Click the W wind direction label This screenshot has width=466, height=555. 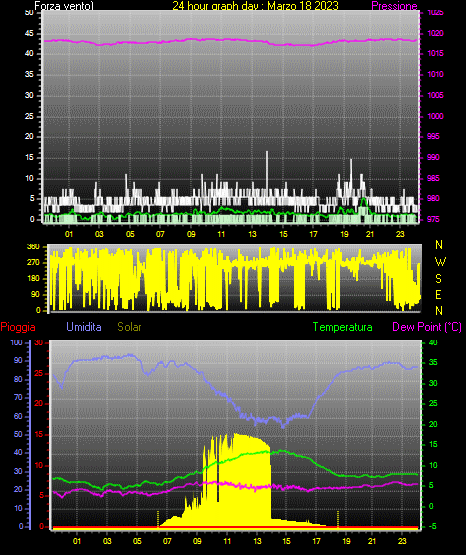point(440,262)
